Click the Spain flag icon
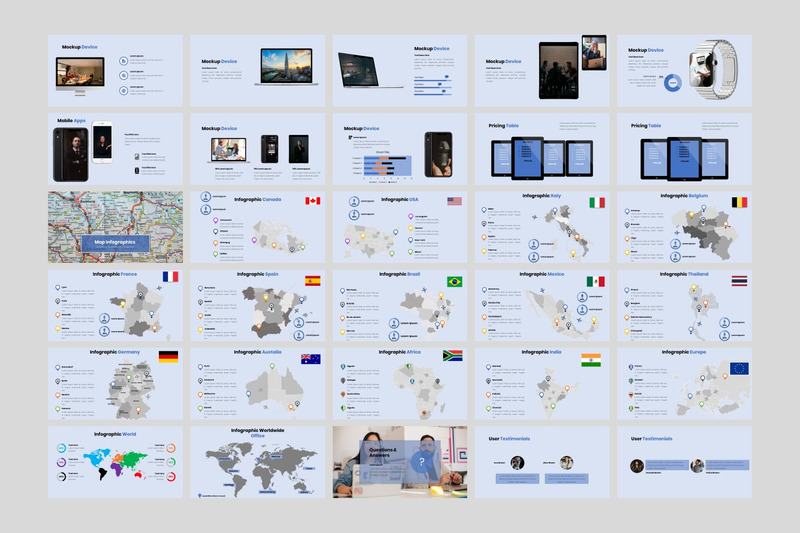 [313, 281]
